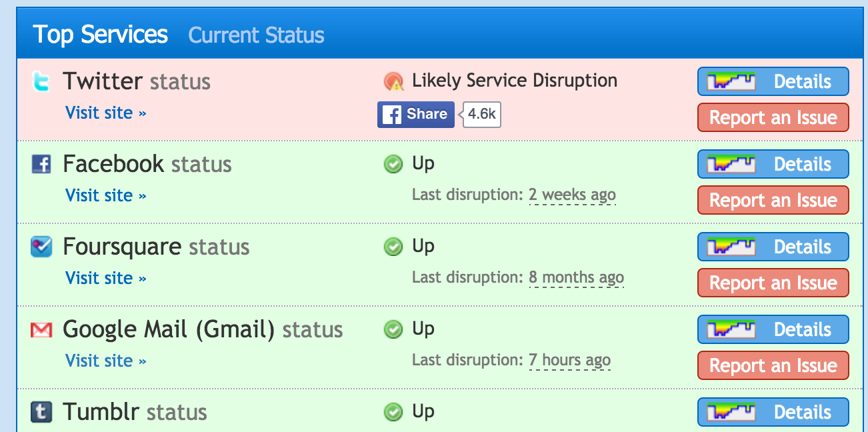Follow Visit site link under Foursquare
The width and height of the screenshot is (868, 432).
click(106, 278)
